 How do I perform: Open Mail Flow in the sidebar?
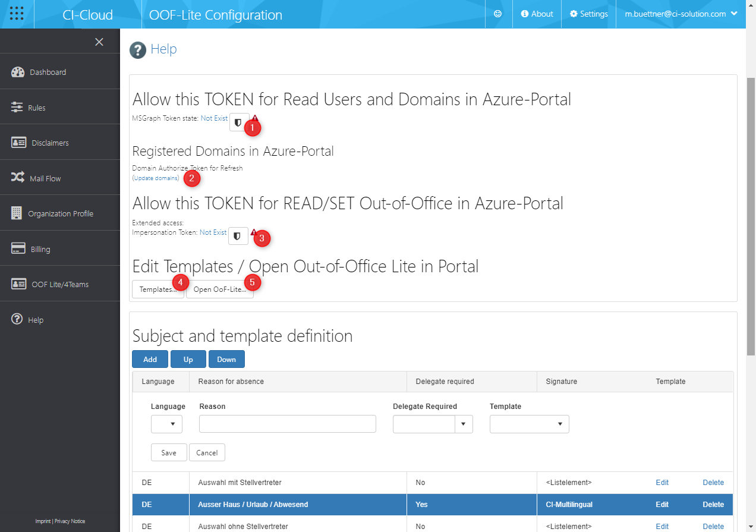(x=45, y=178)
